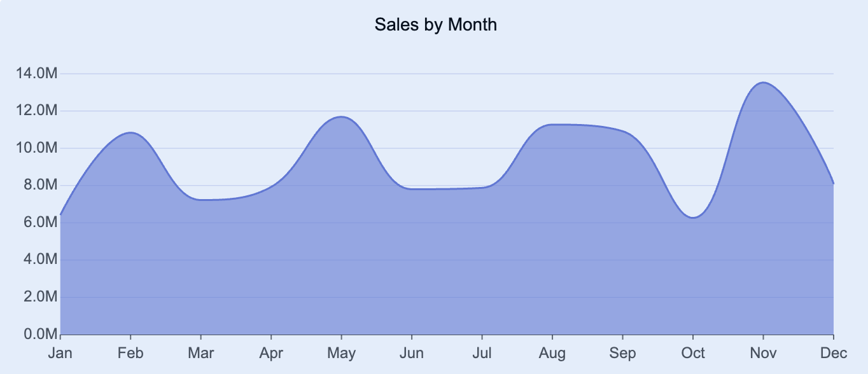Select the Sep month label
The image size is (868, 374).
click(622, 354)
